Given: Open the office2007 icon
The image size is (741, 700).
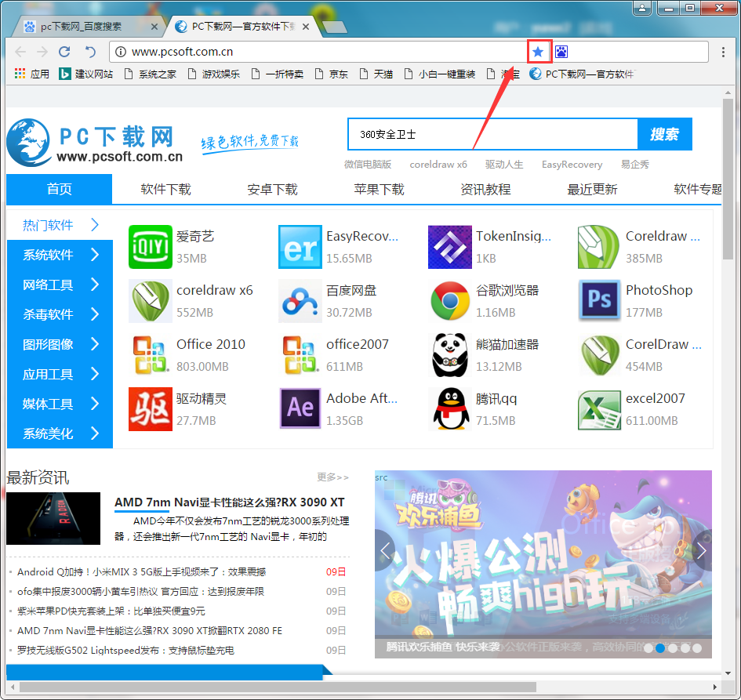Looking at the screenshot, I should (x=300, y=355).
